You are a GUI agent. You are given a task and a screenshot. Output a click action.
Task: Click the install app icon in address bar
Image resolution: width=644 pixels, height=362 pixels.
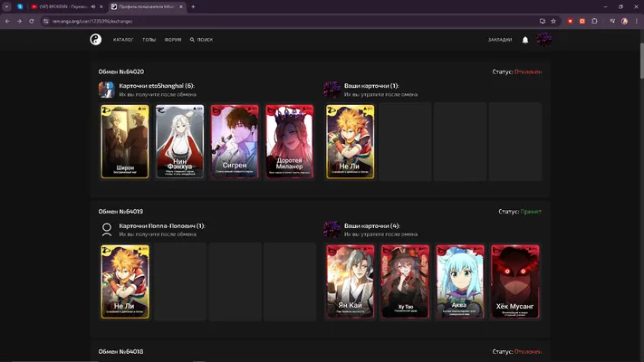[x=543, y=21]
